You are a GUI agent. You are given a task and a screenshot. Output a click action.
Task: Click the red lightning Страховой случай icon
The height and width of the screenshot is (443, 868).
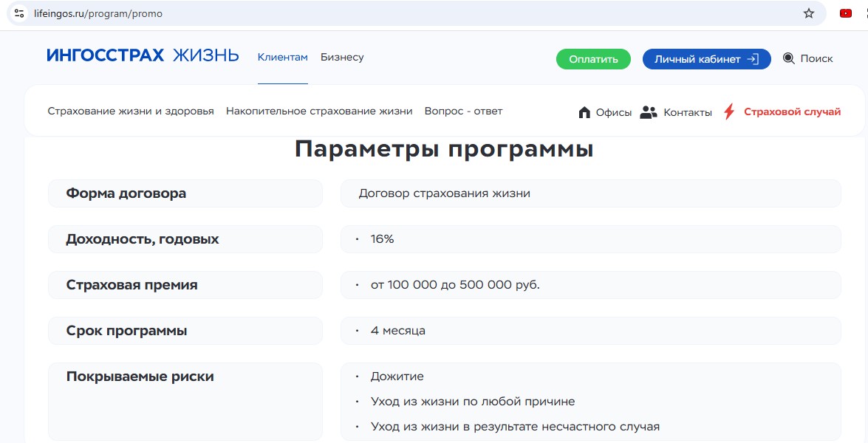point(729,112)
